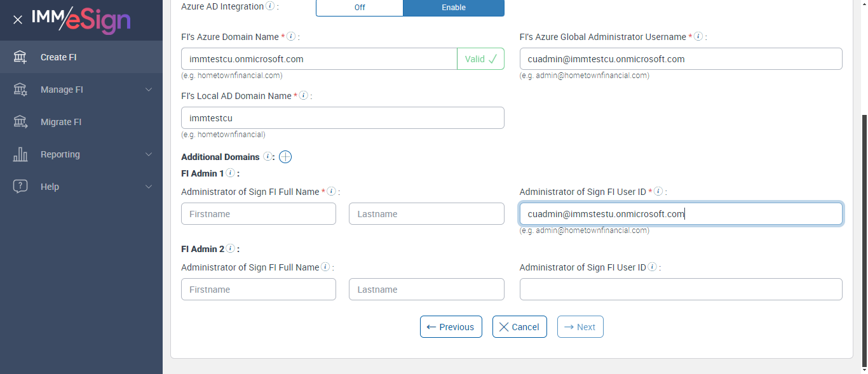Click info icon next to FI Admin 2
868x374 pixels.
point(231,249)
